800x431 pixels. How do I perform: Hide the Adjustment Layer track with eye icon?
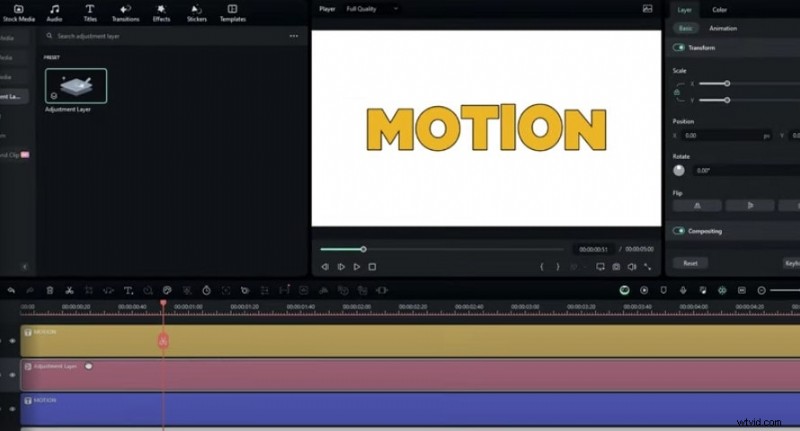point(13,374)
